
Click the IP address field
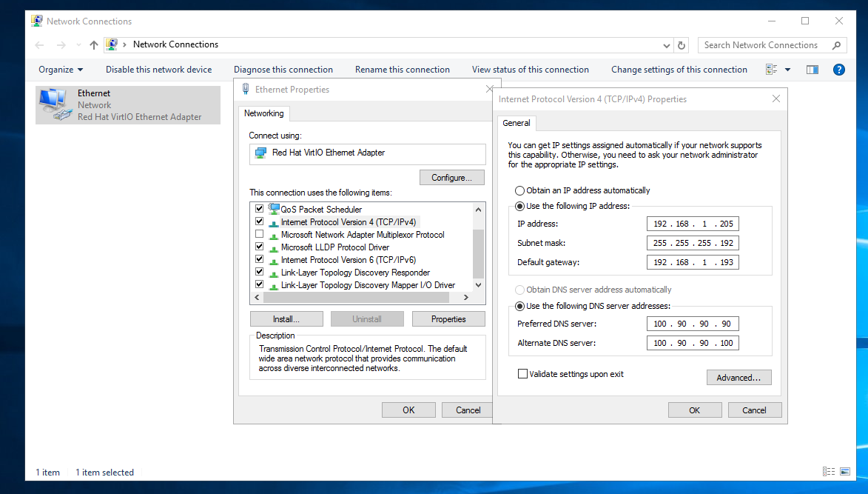click(x=693, y=224)
